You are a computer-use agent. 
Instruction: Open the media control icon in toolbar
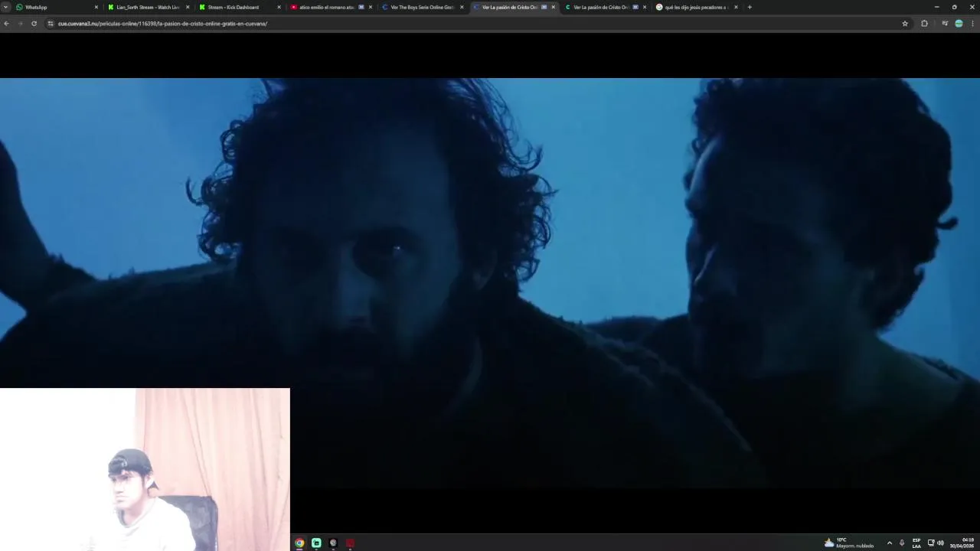pos(945,24)
